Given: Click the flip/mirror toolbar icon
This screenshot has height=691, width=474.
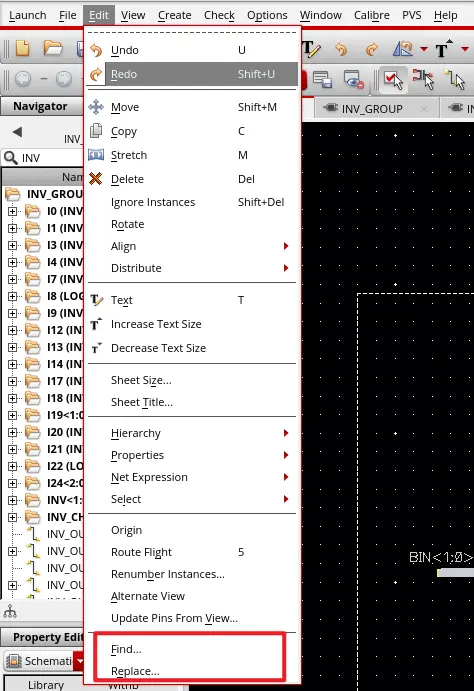Looking at the screenshot, I should click(x=403, y=49).
